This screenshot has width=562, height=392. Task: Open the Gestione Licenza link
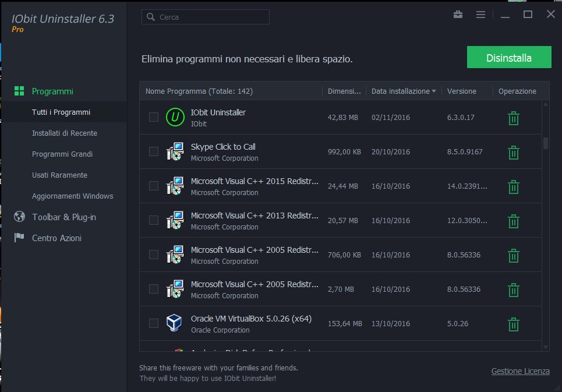coord(520,371)
